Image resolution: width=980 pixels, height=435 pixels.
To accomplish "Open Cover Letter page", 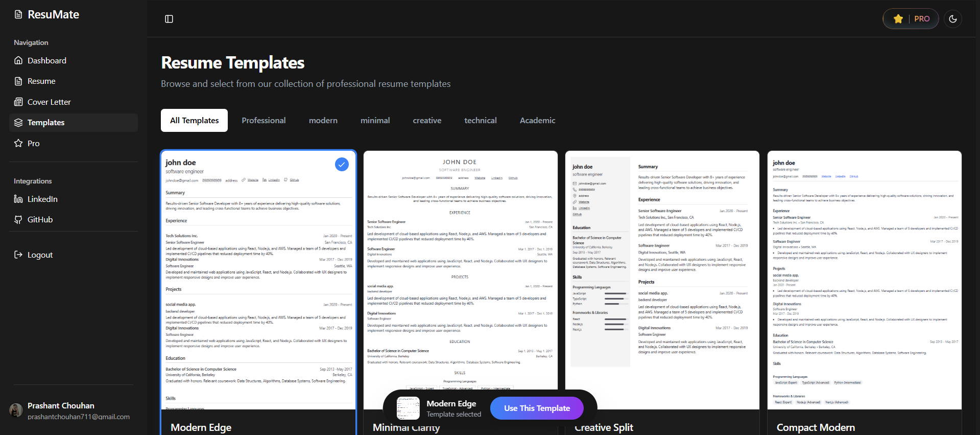I will click(x=74, y=102).
